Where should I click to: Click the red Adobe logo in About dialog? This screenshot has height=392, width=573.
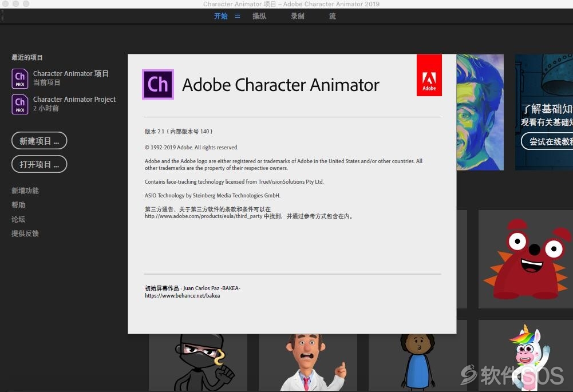coord(429,76)
